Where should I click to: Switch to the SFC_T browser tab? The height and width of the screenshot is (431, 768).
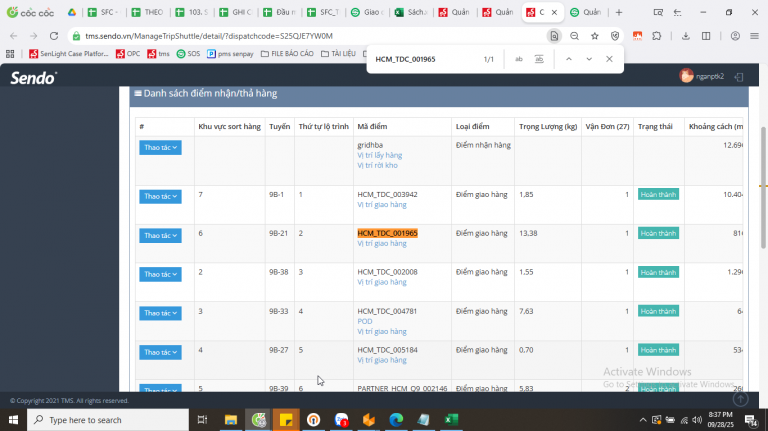pos(323,12)
